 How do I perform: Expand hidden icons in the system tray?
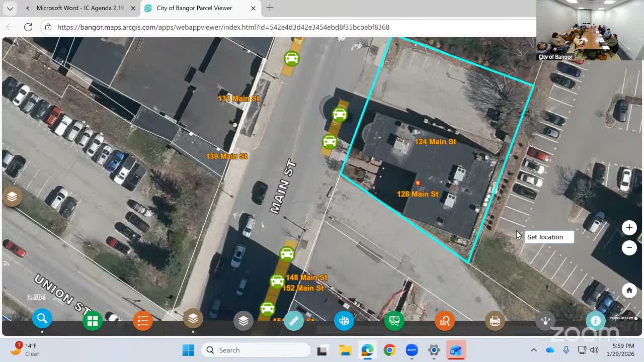(534, 350)
